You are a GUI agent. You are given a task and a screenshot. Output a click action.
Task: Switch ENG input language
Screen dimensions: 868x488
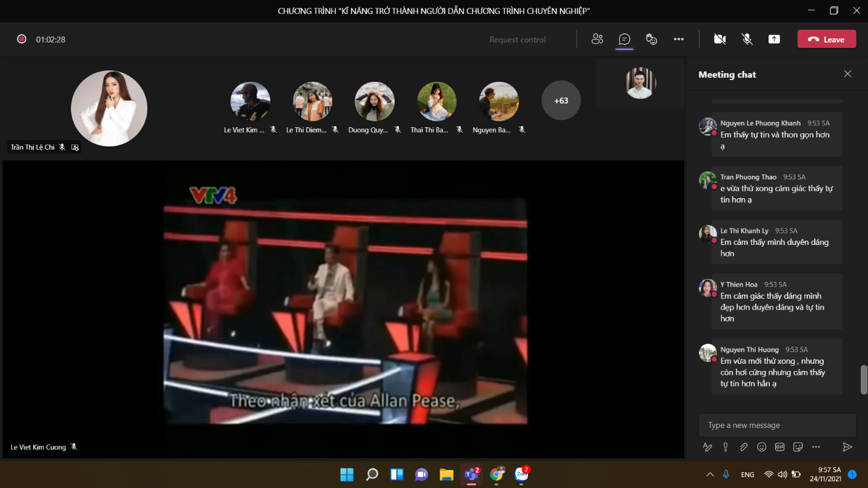(x=747, y=475)
